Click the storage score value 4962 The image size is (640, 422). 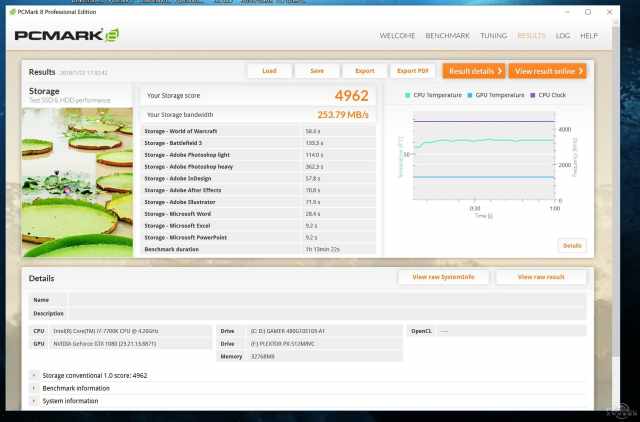tap(351, 96)
